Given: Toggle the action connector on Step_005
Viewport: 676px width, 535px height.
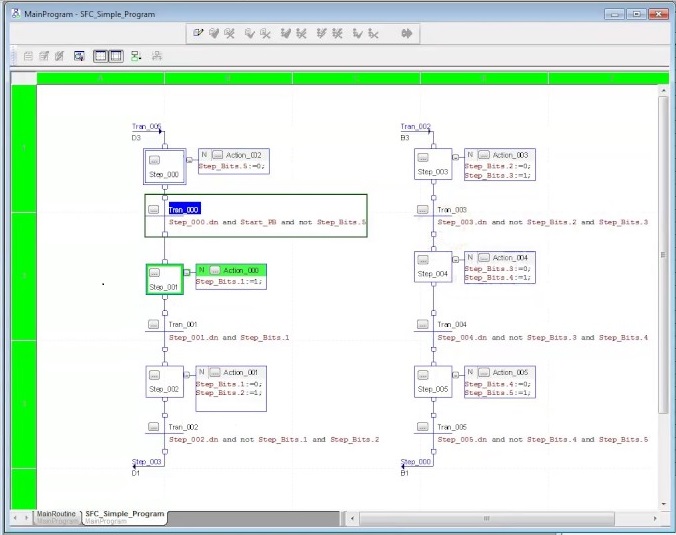Looking at the screenshot, I should (x=457, y=372).
